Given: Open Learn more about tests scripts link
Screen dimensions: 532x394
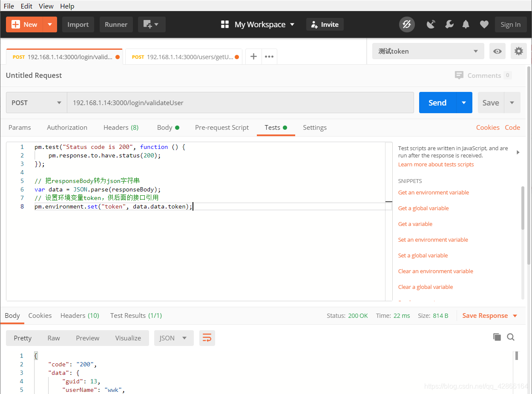Looking at the screenshot, I should (x=436, y=164).
